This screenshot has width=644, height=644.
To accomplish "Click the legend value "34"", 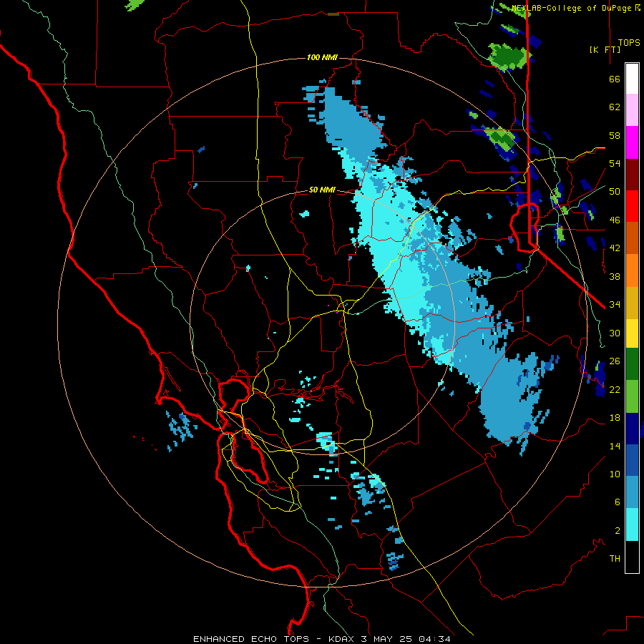I will click(x=615, y=305).
